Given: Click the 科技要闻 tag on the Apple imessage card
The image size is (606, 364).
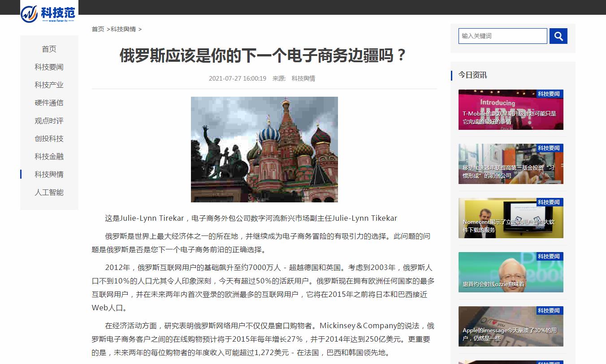Looking at the screenshot, I should [x=550, y=311].
